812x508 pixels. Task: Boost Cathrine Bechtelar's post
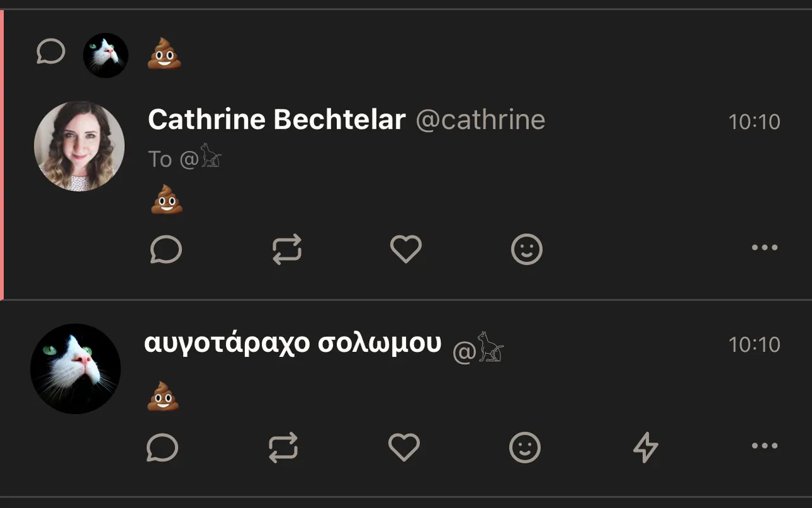coord(287,249)
